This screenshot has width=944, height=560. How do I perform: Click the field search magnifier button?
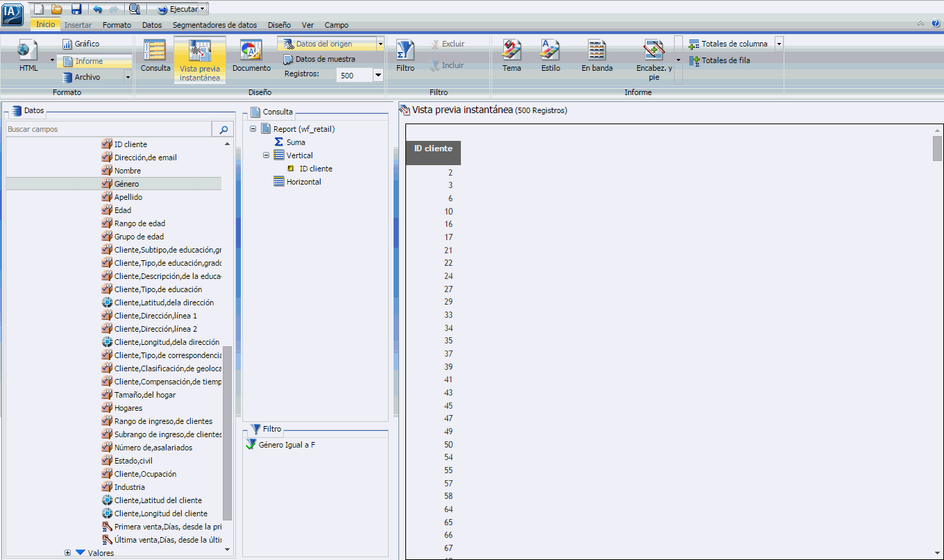(x=223, y=129)
